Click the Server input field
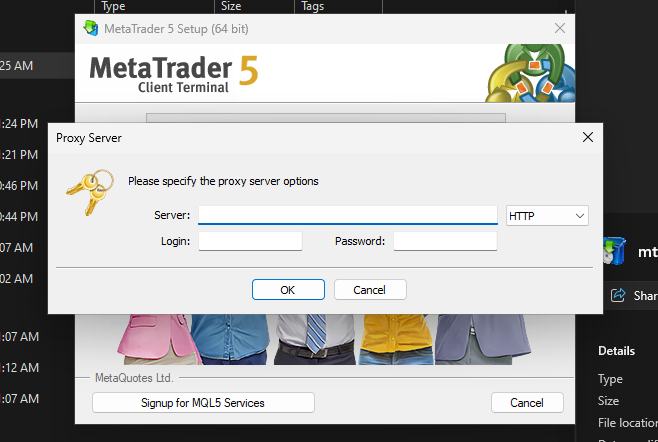Image resolution: width=658 pixels, height=442 pixels. [348, 215]
